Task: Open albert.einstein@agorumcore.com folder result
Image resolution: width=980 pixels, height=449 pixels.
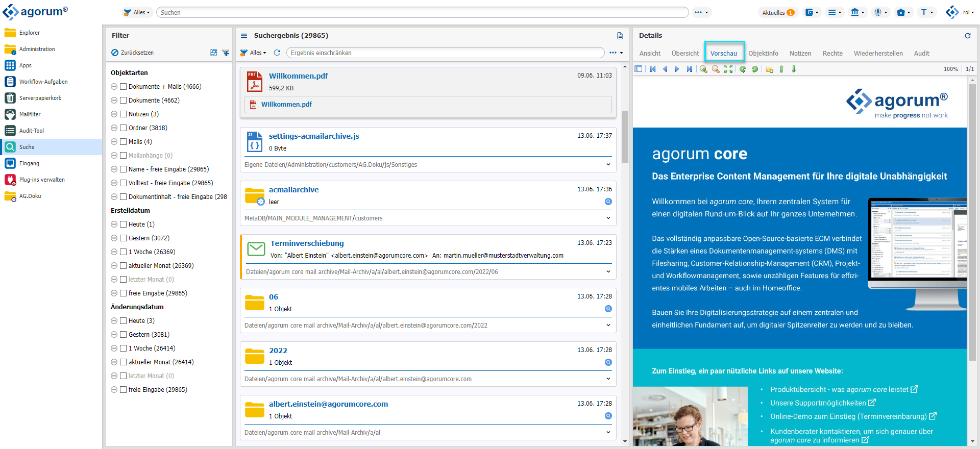Action: [328, 404]
